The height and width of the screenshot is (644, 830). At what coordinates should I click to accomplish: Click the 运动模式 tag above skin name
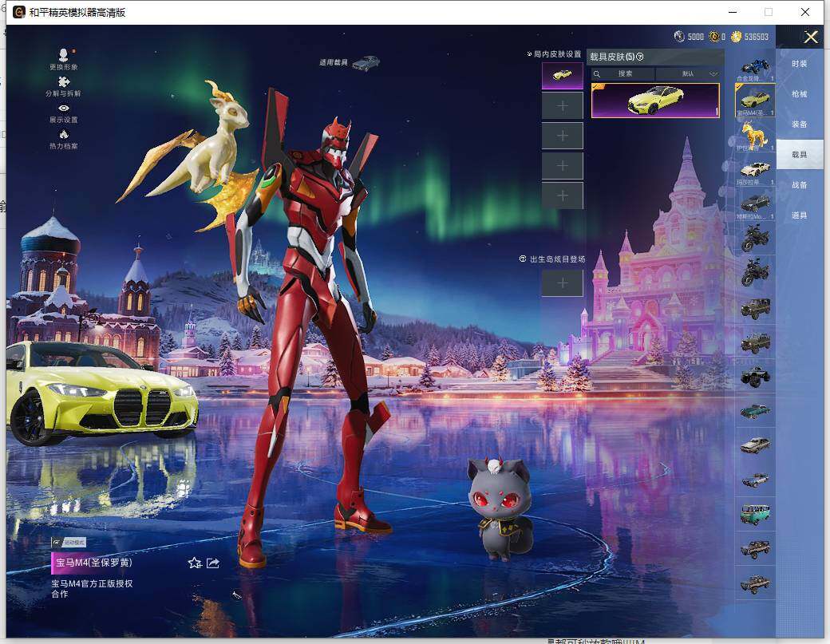click(69, 543)
